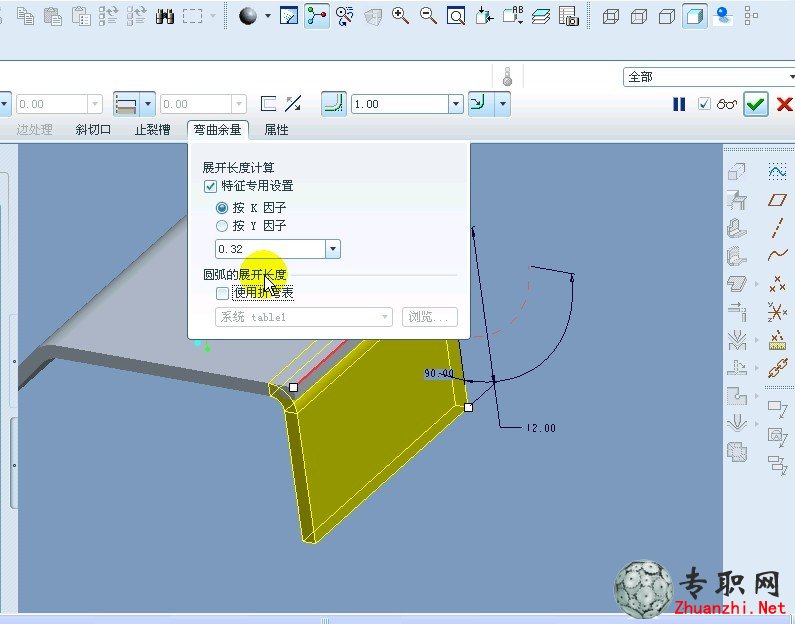Viewport: 795px width, 624px height.
Task: Click the datum curve squiggle icon
Action: [777, 255]
